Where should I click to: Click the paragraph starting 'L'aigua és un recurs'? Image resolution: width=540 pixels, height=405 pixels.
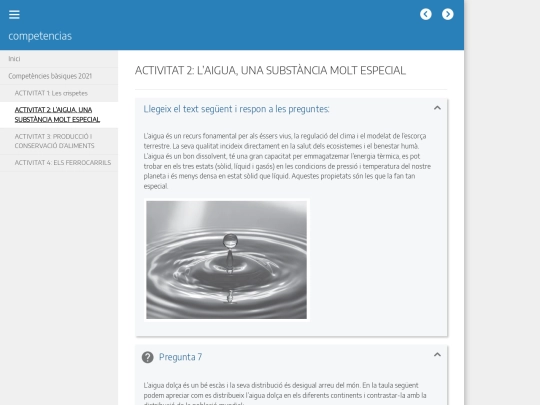tap(287, 161)
